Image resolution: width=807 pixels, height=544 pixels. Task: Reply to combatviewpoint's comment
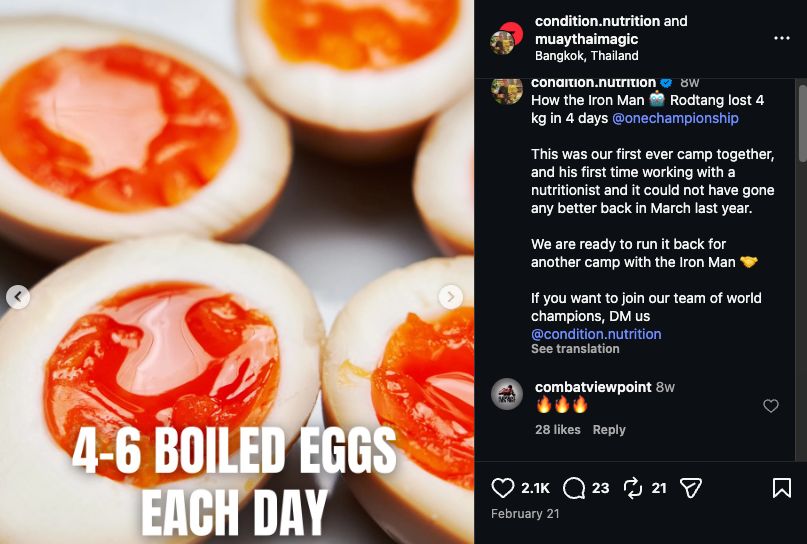[x=609, y=430]
